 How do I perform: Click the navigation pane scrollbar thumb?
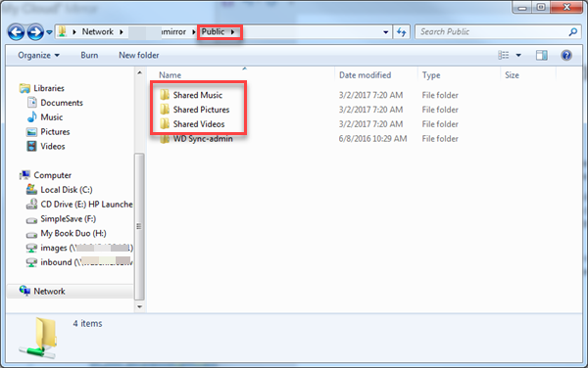pos(139,226)
